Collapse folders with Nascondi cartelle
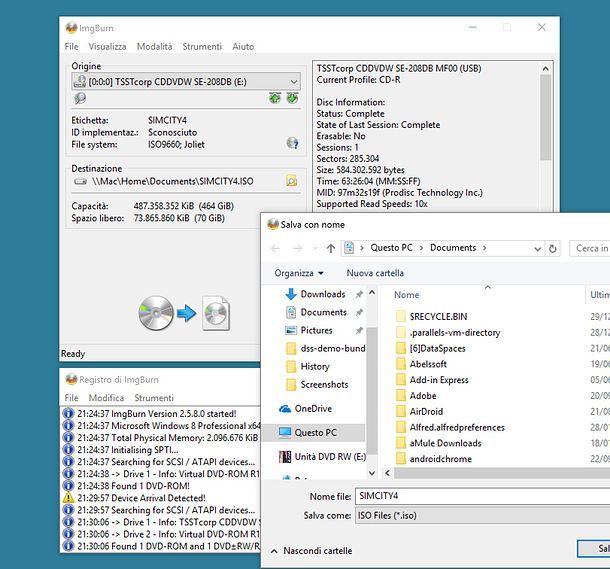This screenshot has height=569, width=610. click(311, 551)
